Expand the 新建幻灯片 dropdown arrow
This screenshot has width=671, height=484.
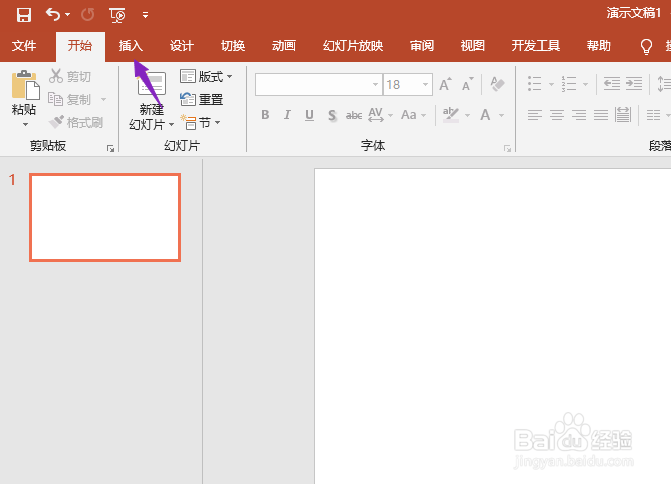pyautogui.click(x=171, y=125)
